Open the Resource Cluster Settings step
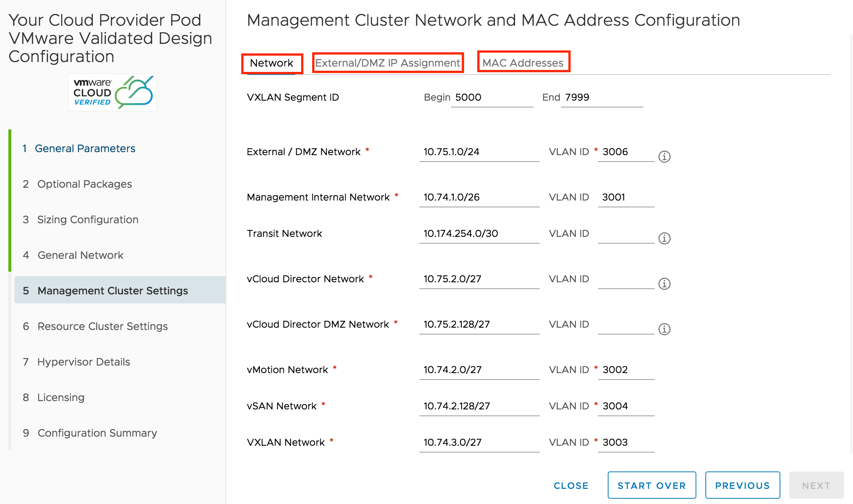 point(102,326)
